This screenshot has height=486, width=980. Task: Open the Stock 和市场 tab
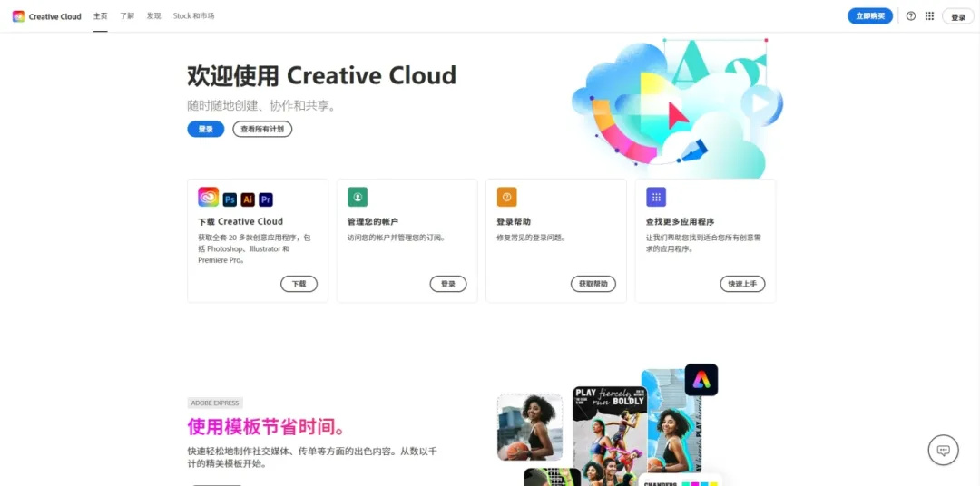[194, 16]
